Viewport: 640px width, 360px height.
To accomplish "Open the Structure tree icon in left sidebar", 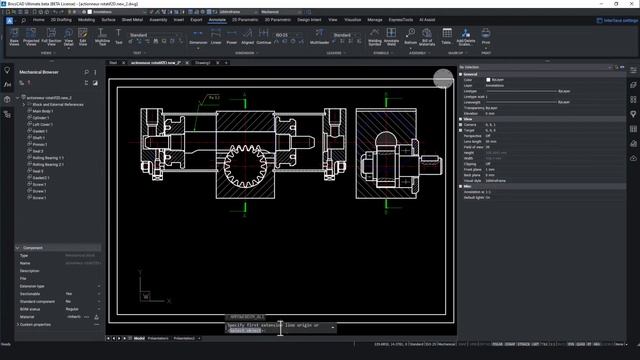I will pyautogui.click(x=7, y=114).
